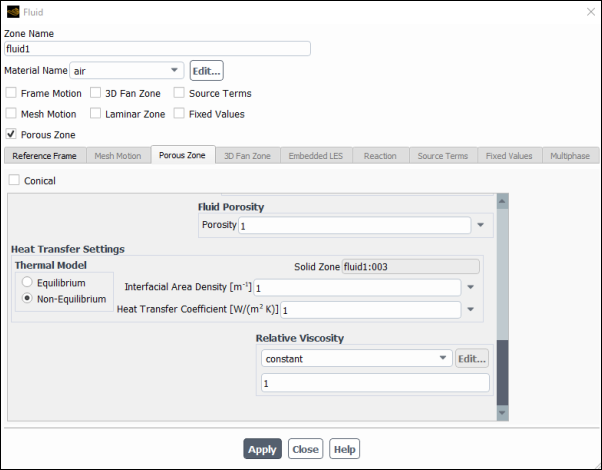The image size is (602, 470).
Task: Click the Relative Viscosity value field
Action: click(x=375, y=383)
